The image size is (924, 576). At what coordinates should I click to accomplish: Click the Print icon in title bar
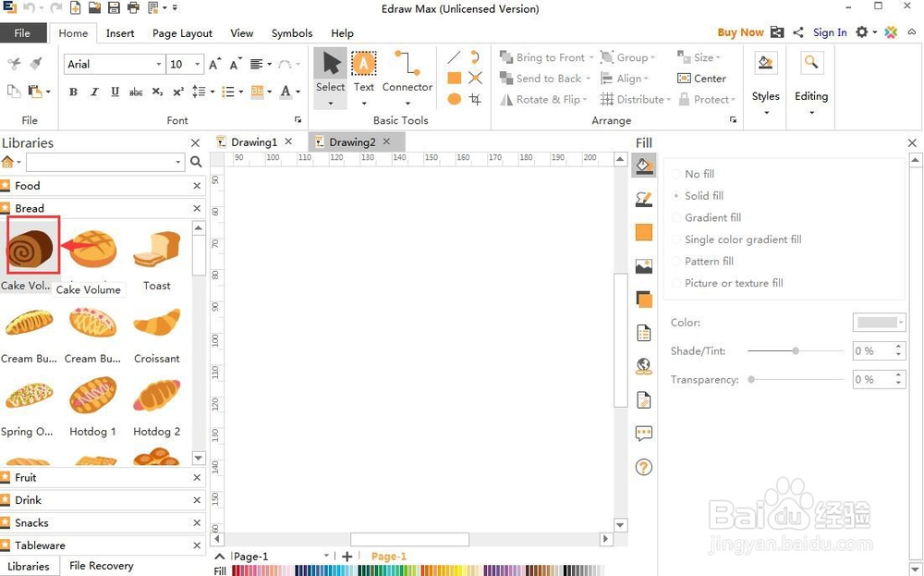tap(133, 7)
